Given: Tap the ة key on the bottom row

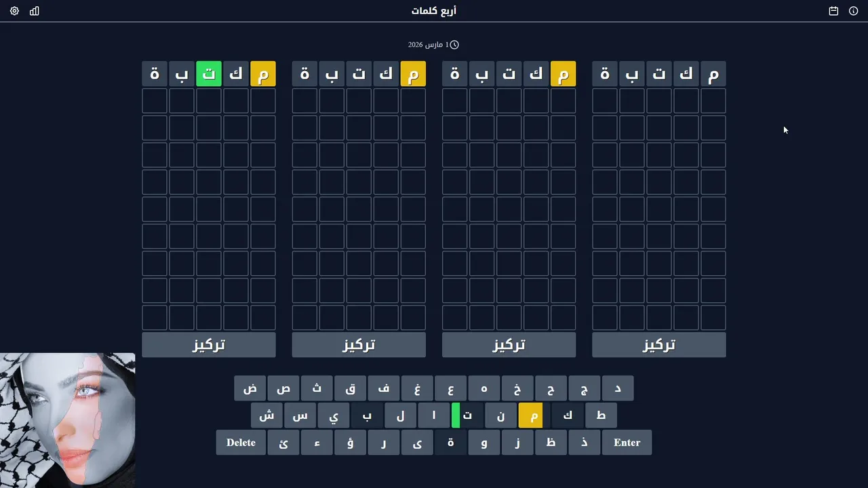Looking at the screenshot, I should coord(451,443).
